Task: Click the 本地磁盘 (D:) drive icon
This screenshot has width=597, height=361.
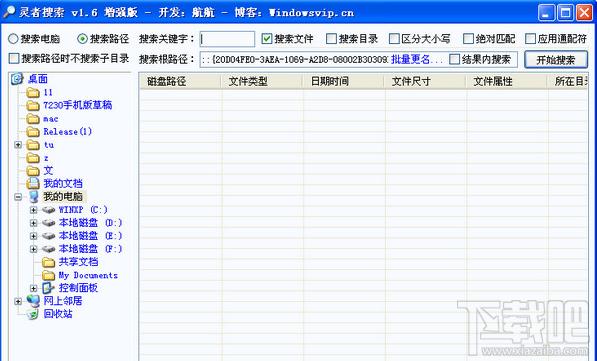Action: point(49,223)
